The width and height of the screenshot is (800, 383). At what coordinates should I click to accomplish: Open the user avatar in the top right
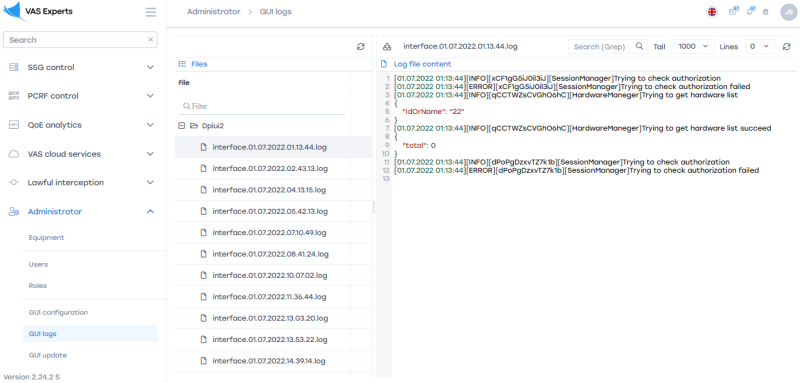[788, 12]
